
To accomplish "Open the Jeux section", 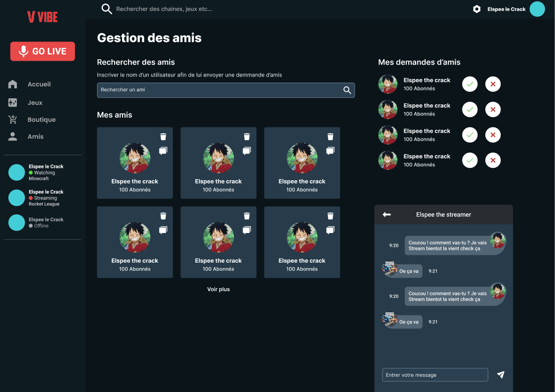I will point(25,103).
